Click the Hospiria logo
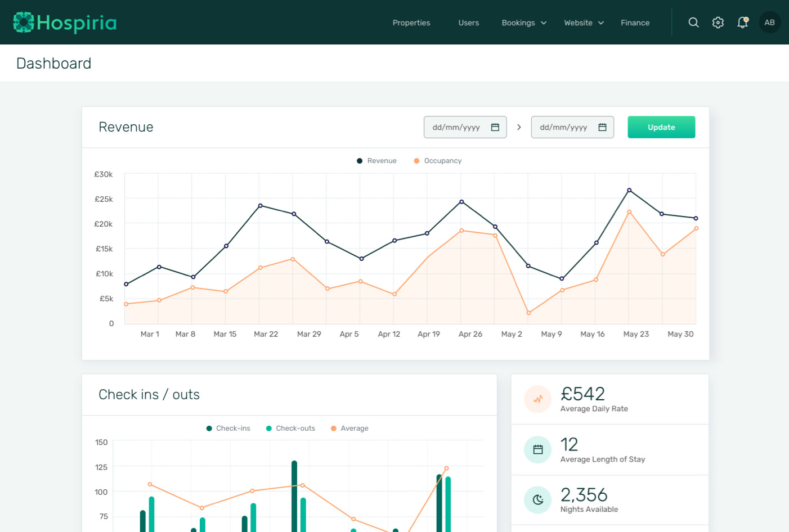This screenshot has width=789, height=532. [65, 22]
